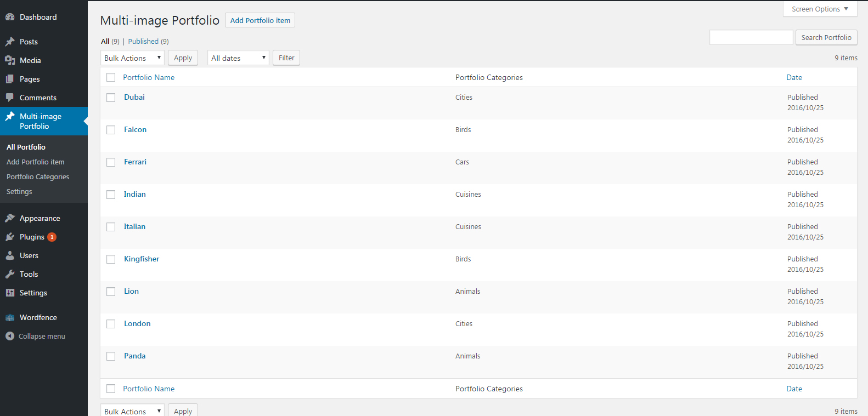Focus the Search Portfolio input field
868x416 pixels.
[x=751, y=37]
